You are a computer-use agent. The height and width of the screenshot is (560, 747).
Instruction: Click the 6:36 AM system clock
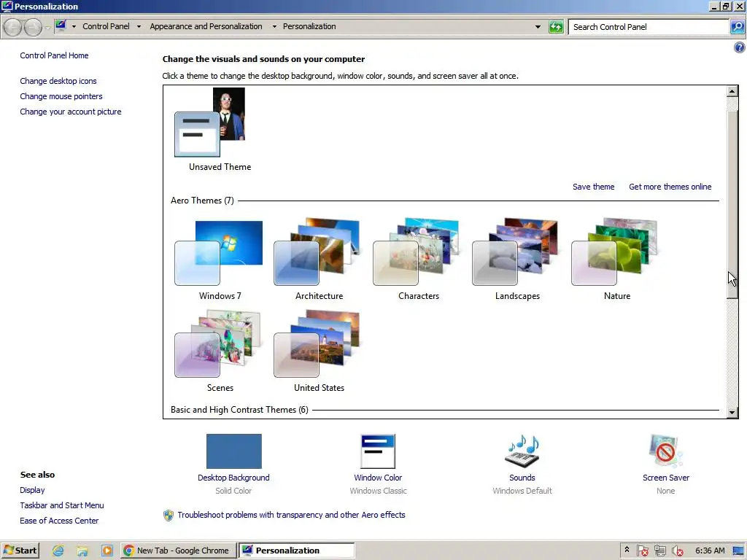[x=710, y=551]
